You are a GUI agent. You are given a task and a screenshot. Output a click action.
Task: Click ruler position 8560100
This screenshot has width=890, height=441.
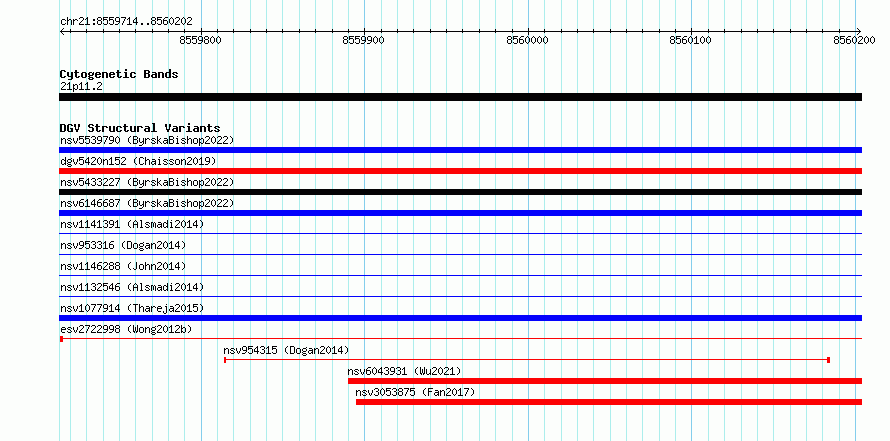(x=691, y=40)
